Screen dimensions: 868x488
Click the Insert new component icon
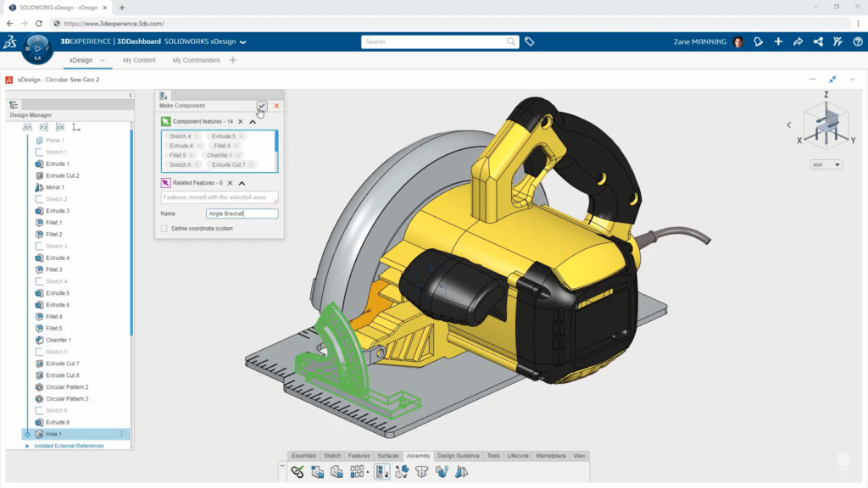pyautogui.click(x=317, y=472)
